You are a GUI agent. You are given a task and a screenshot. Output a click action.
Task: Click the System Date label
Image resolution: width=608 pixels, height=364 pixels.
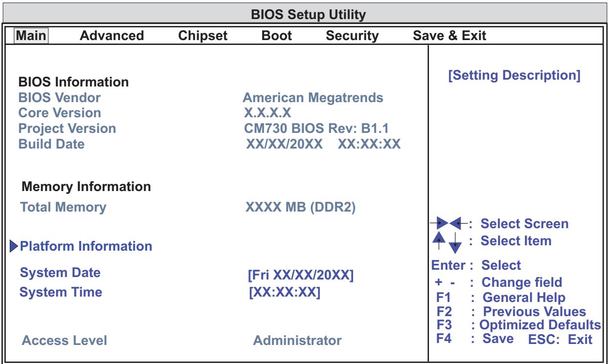60,273
